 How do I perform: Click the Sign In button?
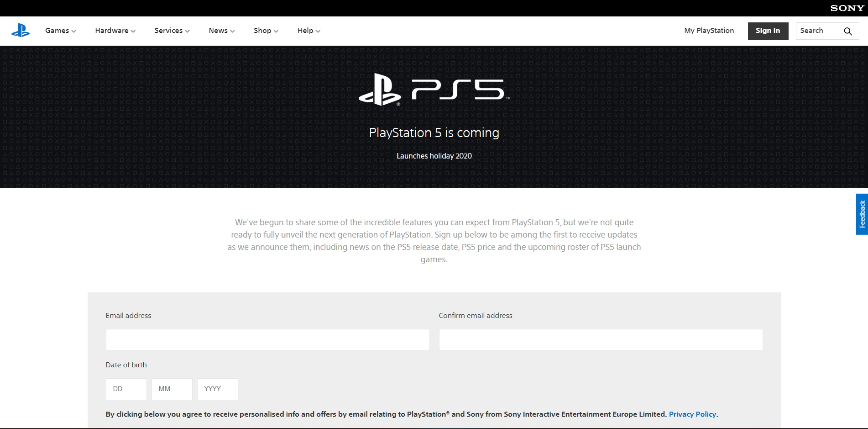click(x=768, y=31)
